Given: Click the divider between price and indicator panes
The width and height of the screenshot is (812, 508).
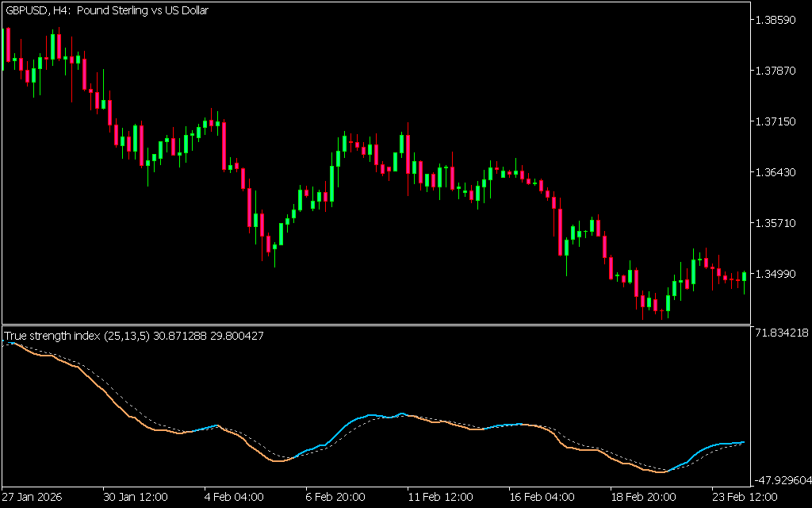Looking at the screenshot, I should point(375,325).
